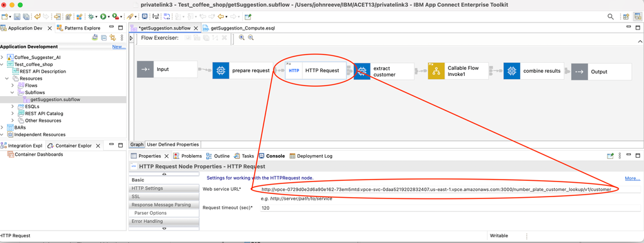Image resolution: width=644 pixels, height=243 pixels.
Task: Click the yellow back navigation arrow
Action: (x=221, y=17)
